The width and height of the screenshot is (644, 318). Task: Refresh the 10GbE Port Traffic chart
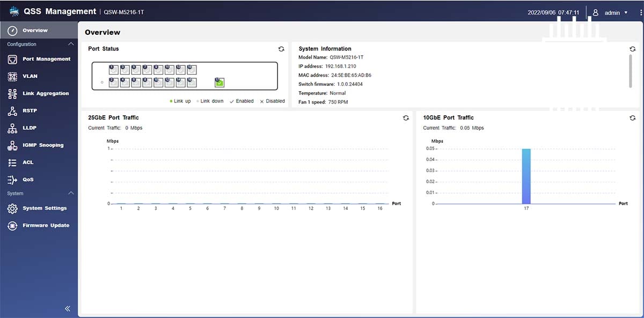pyautogui.click(x=632, y=118)
